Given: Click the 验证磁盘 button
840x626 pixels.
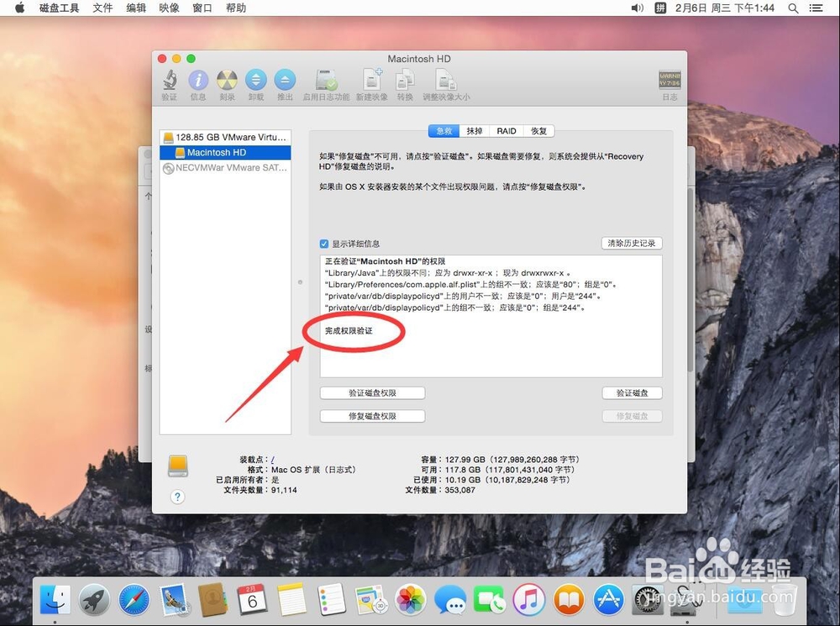Looking at the screenshot, I should coord(633,393).
